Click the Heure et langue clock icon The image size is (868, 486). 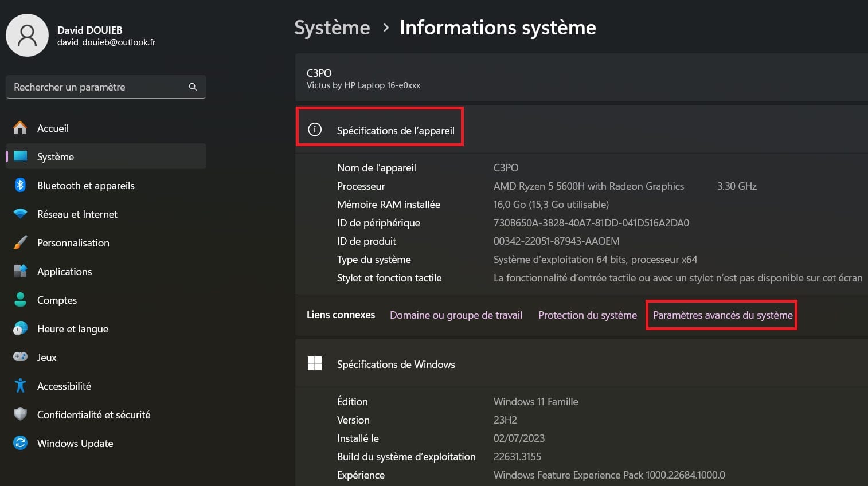pos(20,328)
